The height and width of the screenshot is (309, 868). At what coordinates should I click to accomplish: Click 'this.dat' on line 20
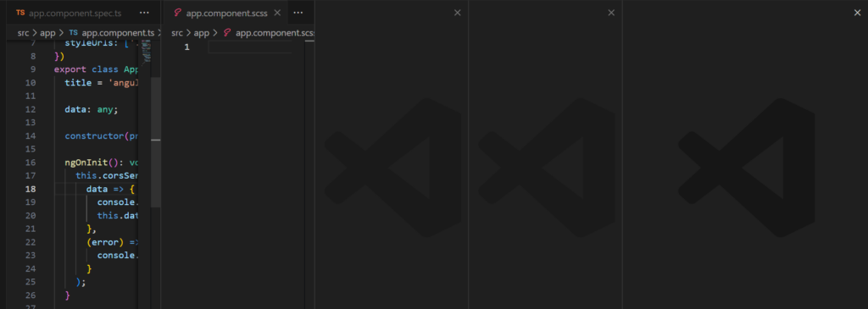(x=117, y=216)
